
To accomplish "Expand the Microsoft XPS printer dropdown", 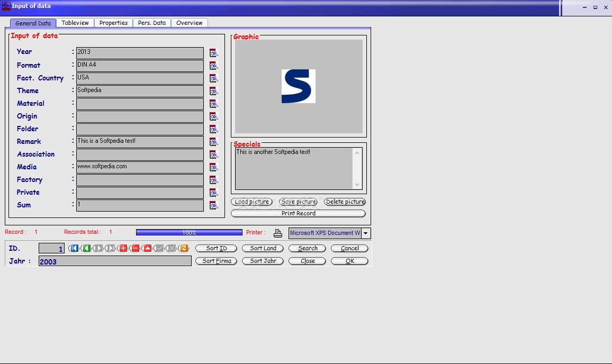I will tap(366, 233).
